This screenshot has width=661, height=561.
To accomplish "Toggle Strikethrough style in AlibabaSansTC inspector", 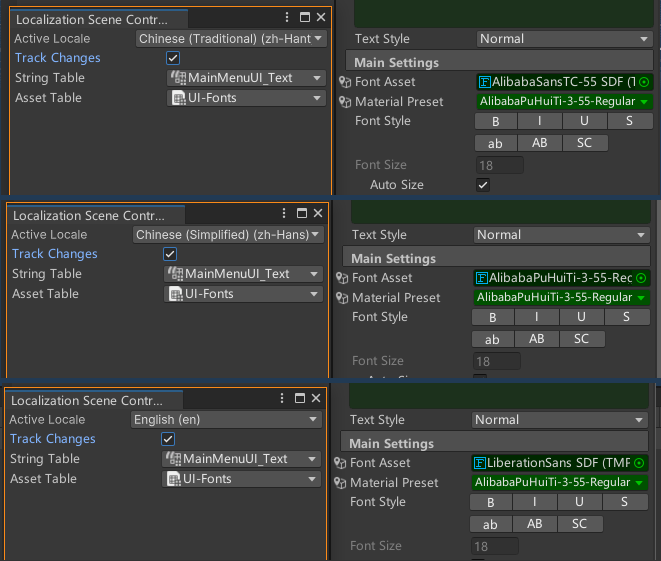I will tap(630, 121).
